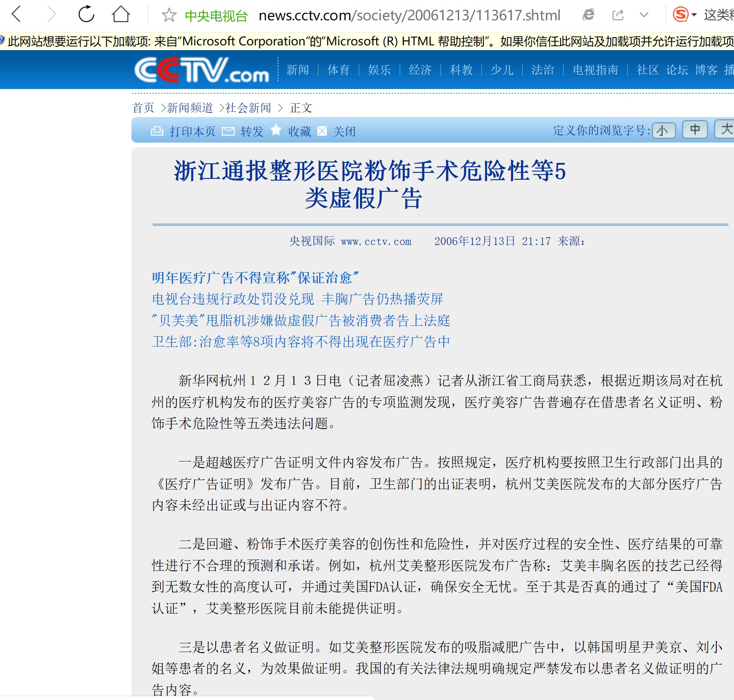734x700 pixels.
Task: Click the browser forward arrow
Action: [51, 14]
